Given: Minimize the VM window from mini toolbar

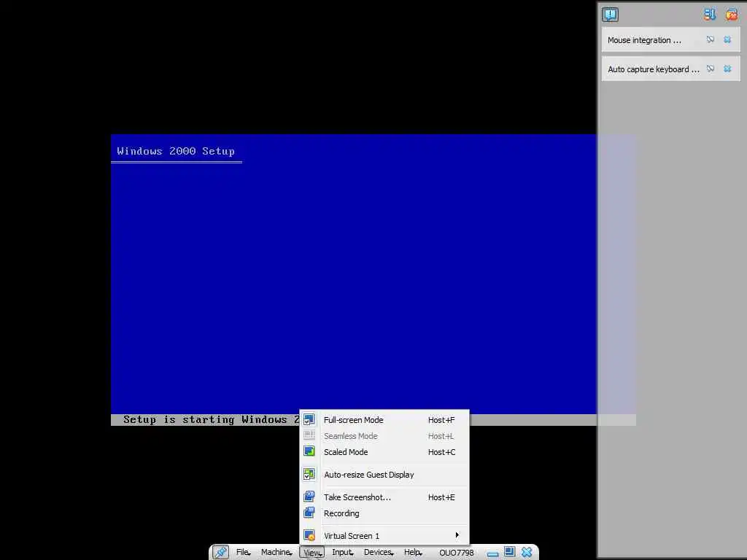Looking at the screenshot, I should [x=492, y=553].
